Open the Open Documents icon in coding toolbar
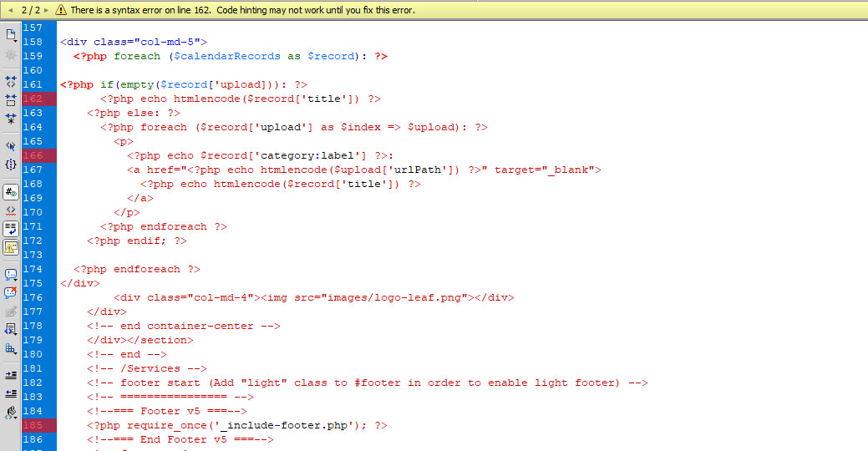The width and height of the screenshot is (868, 451). (11, 35)
